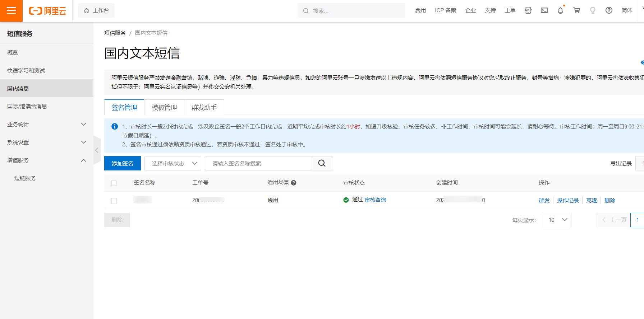The image size is (644, 319).
Task: Open the help question mark icon
Action: tap(609, 10)
